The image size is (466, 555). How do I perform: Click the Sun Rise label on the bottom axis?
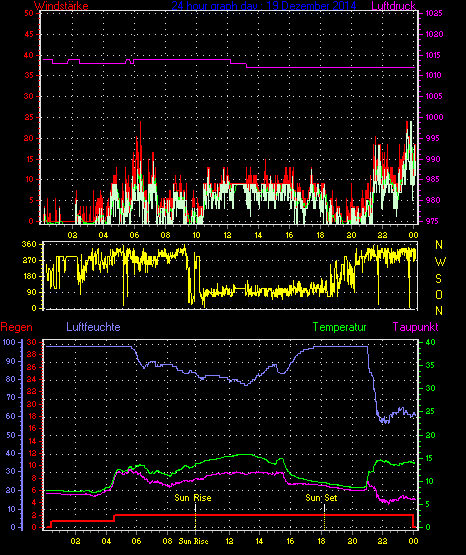(193, 541)
